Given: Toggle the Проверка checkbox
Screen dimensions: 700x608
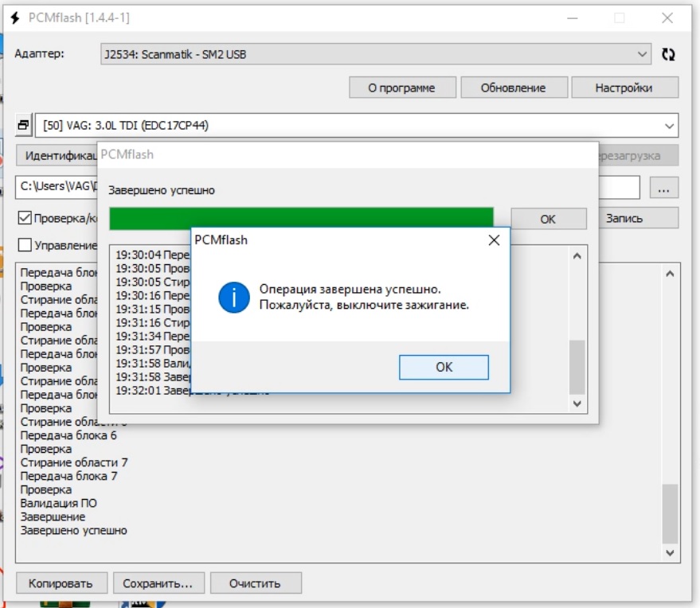Looking at the screenshot, I should point(25,218).
